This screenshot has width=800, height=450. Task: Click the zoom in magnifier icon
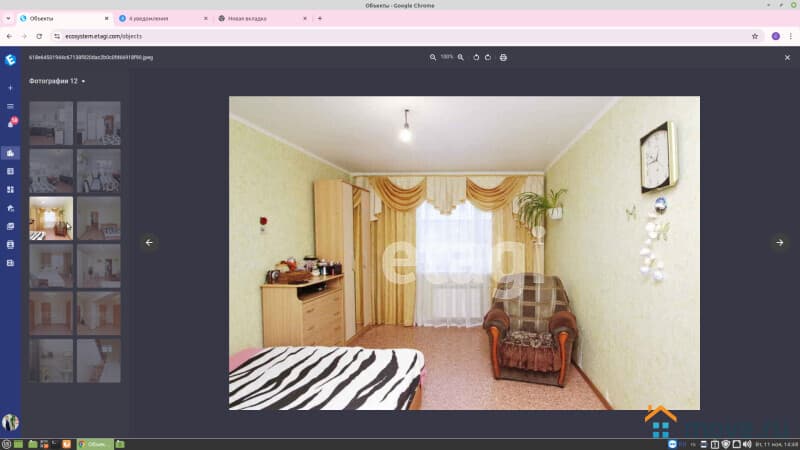[461, 57]
